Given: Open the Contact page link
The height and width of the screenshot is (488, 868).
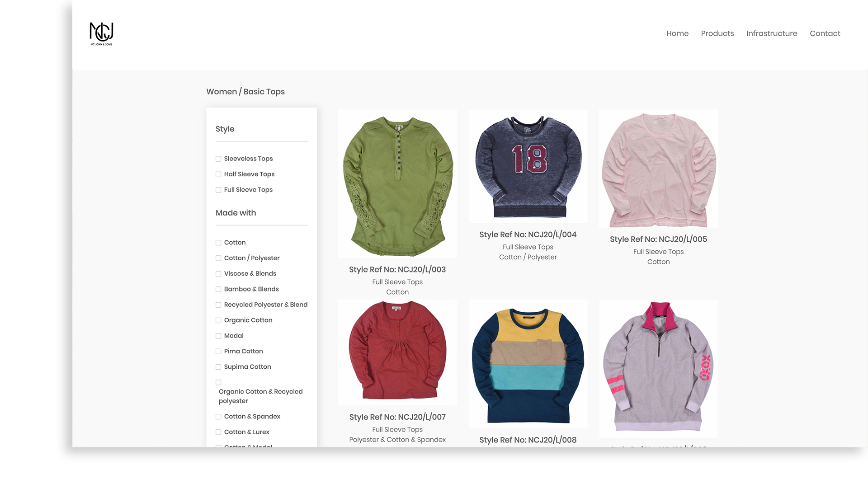Looking at the screenshot, I should coord(825,33).
